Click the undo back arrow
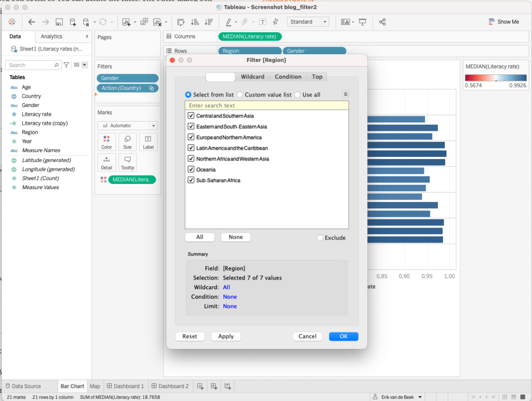Image resolution: width=532 pixels, height=401 pixels. [x=32, y=22]
